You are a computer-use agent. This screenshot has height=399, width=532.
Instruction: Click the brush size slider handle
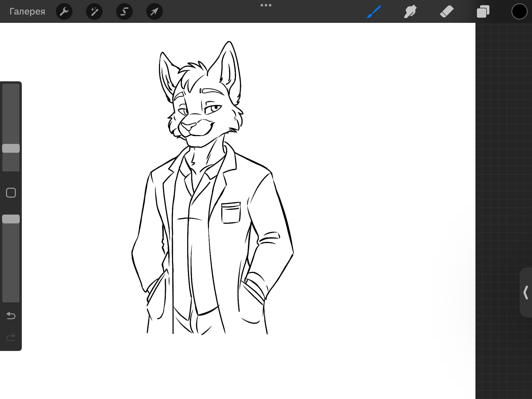[11, 148]
